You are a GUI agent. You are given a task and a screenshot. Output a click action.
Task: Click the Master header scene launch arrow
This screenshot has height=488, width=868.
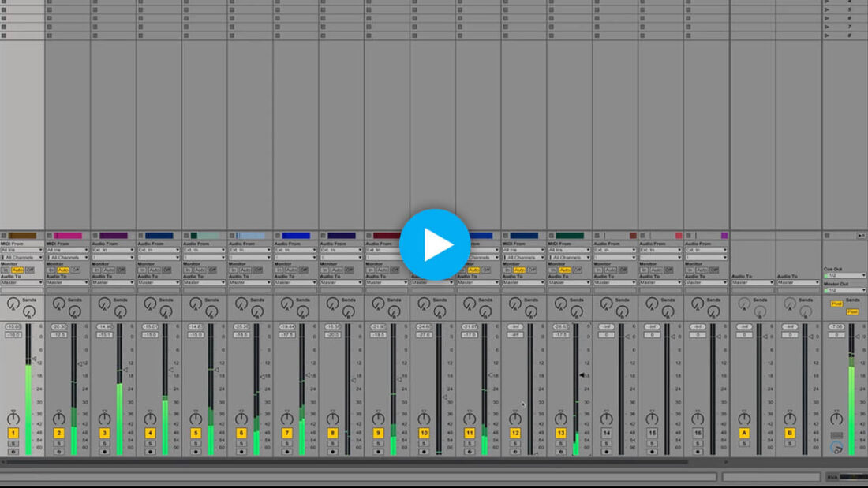(x=862, y=236)
